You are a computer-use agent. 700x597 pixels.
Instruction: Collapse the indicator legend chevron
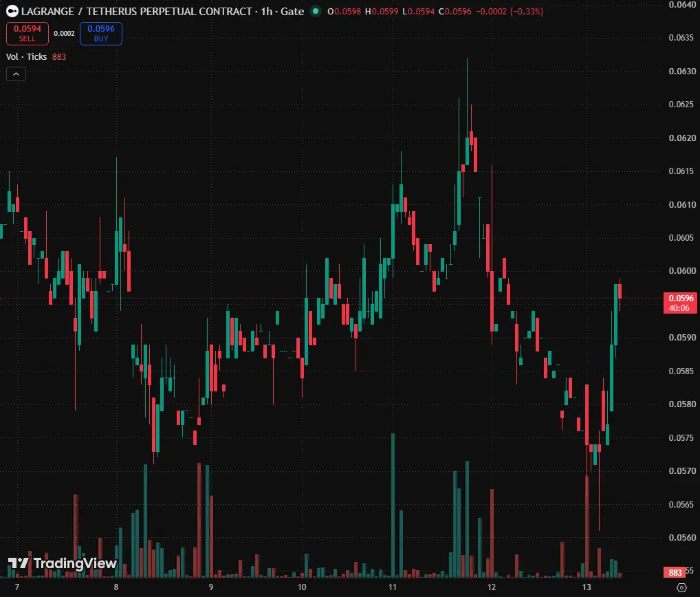16,74
